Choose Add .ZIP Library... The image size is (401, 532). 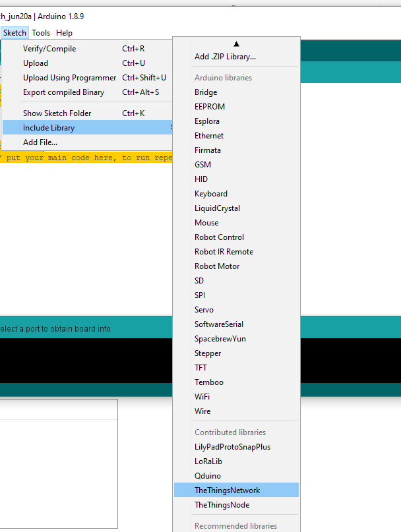[236, 57]
